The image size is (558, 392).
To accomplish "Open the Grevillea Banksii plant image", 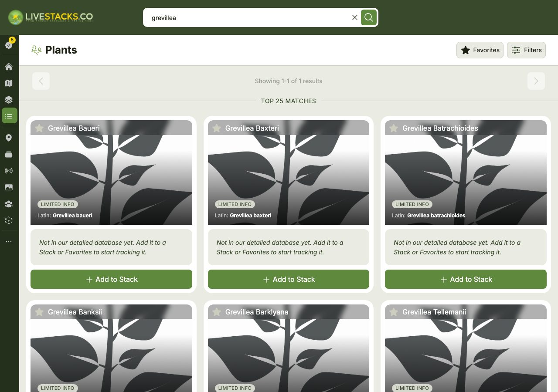I will point(111,348).
